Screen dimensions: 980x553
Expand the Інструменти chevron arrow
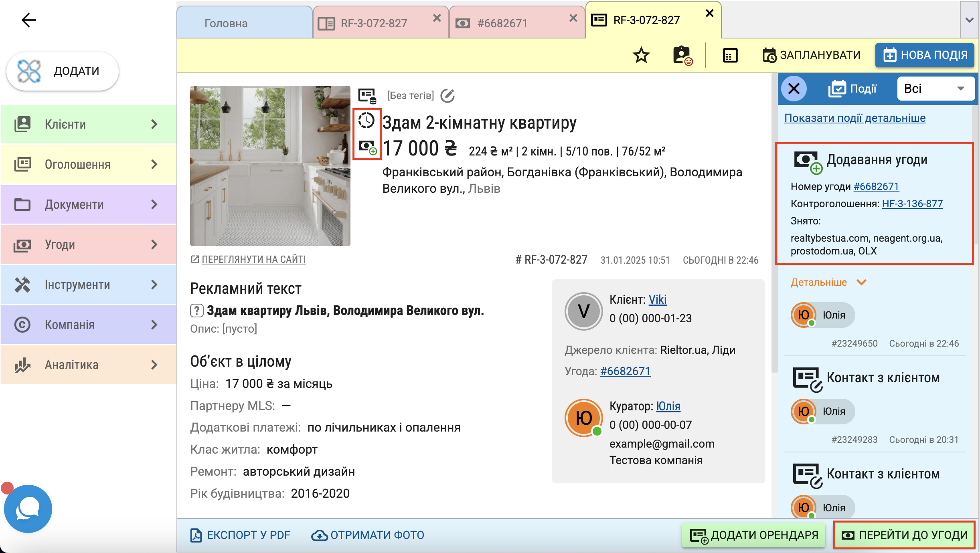point(154,285)
